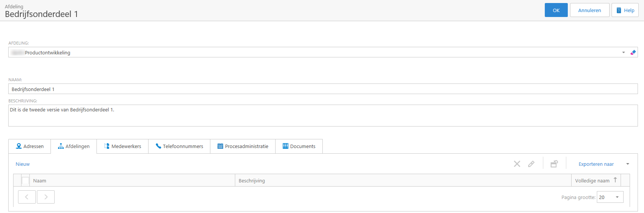The image size is (644, 213).
Task: Click the eraser icon to clear Afdeling
Action: [633, 52]
